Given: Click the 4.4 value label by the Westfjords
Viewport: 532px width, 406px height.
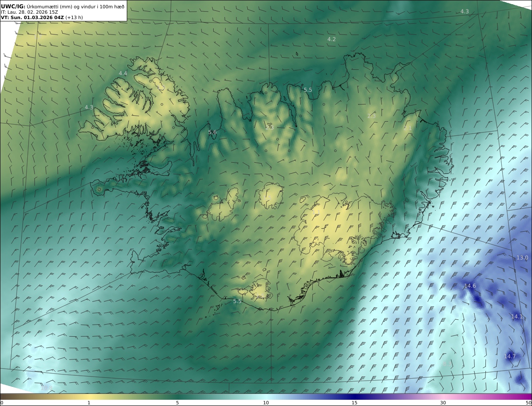Looking at the screenshot, I should coord(123,73).
